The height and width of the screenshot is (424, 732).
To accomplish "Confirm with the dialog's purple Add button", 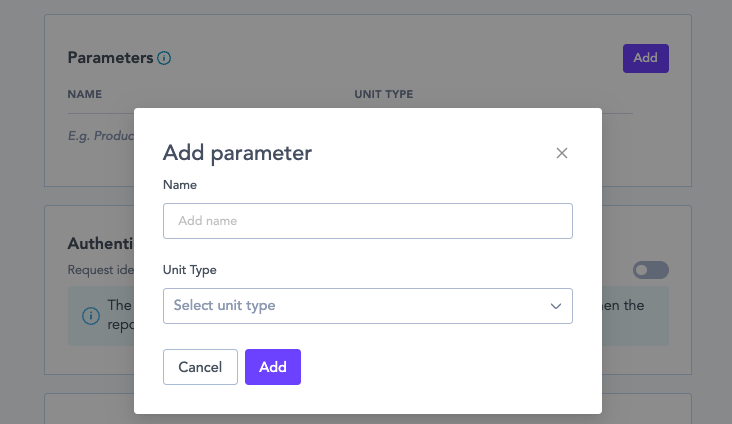I will tap(272, 367).
